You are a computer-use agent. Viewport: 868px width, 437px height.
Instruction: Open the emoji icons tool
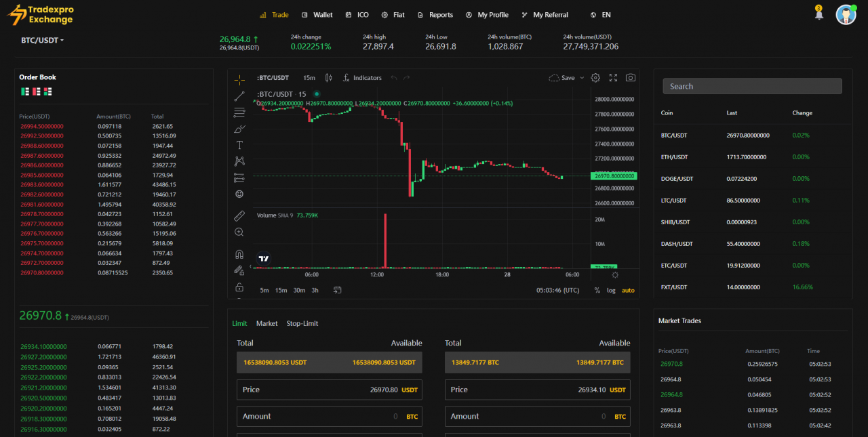(x=239, y=194)
